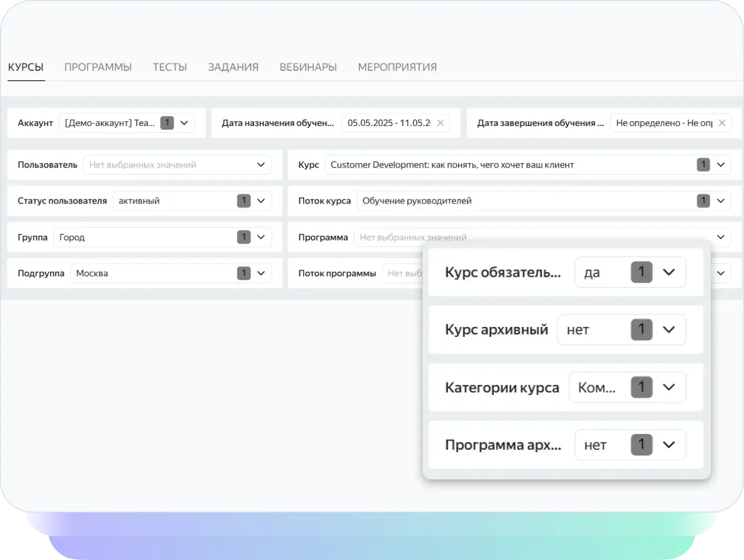Expand the Поток программы dropdown chevron
744x560 pixels.
tap(721, 273)
